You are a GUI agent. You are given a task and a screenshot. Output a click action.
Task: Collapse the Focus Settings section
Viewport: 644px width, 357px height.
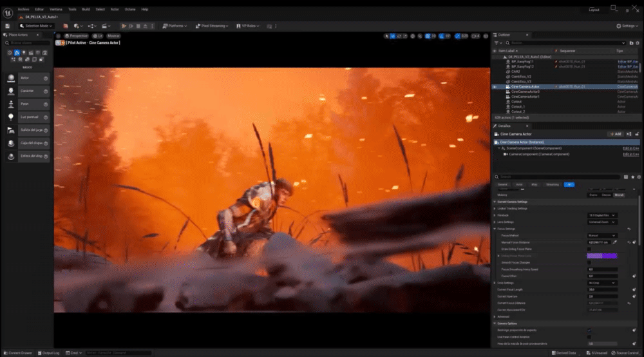pyautogui.click(x=495, y=229)
